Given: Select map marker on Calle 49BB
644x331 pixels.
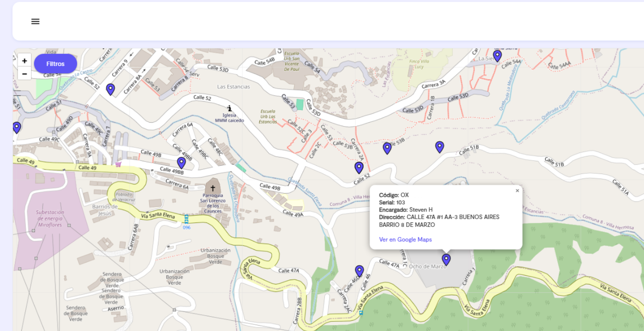Looking at the screenshot, I should coord(181,163).
